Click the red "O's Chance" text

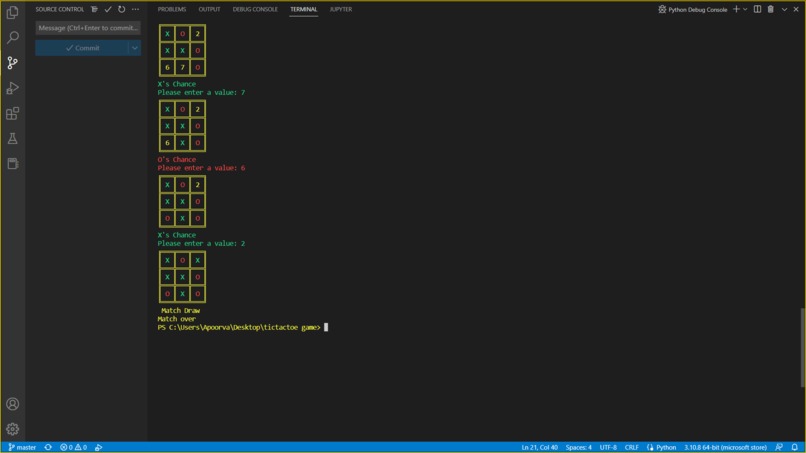click(176, 159)
